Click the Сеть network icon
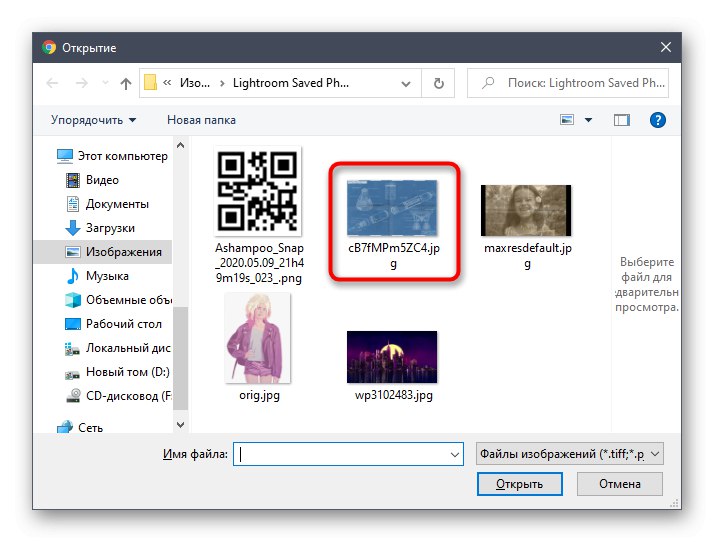 tap(65, 427)
